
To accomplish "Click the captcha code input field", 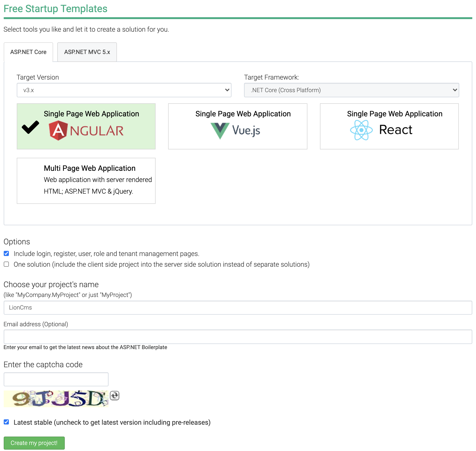I will [56, 379].
